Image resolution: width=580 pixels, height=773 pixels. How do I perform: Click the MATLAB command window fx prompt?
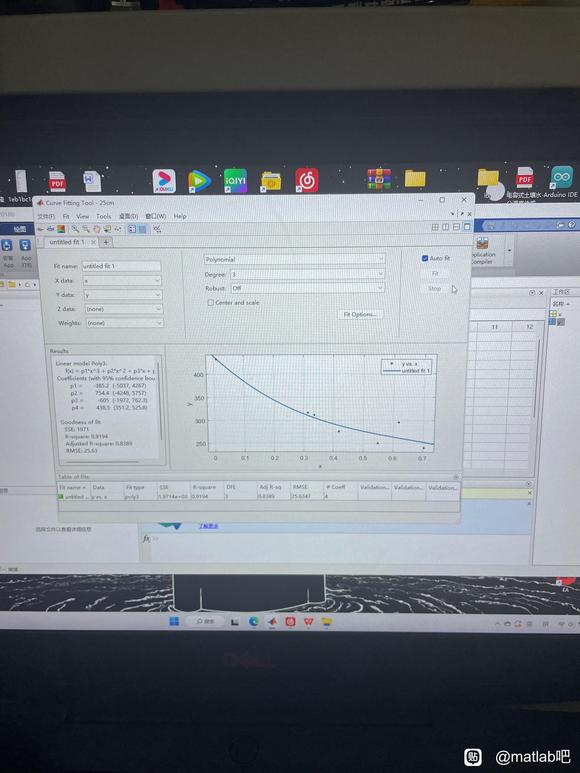[x=146, y=539]
